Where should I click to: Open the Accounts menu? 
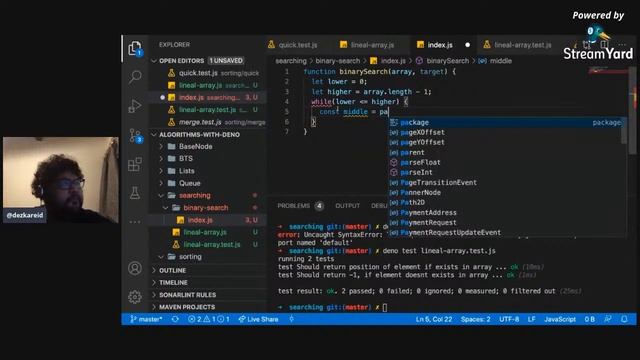[x=135, y=268]
